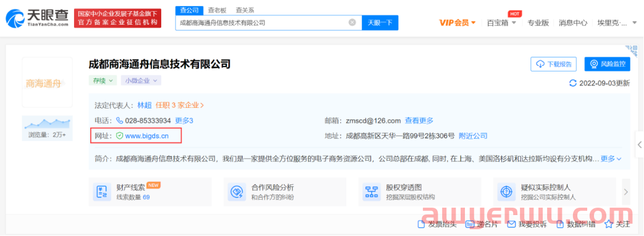Click the 商海通舟 company logo thumbnail
644x236 pixels.
[x=47, y=83]
